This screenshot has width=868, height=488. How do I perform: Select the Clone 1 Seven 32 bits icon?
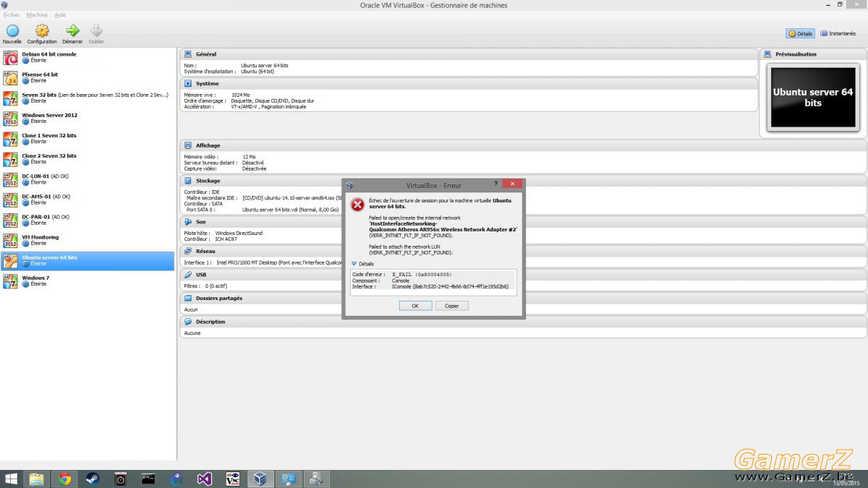11,139
